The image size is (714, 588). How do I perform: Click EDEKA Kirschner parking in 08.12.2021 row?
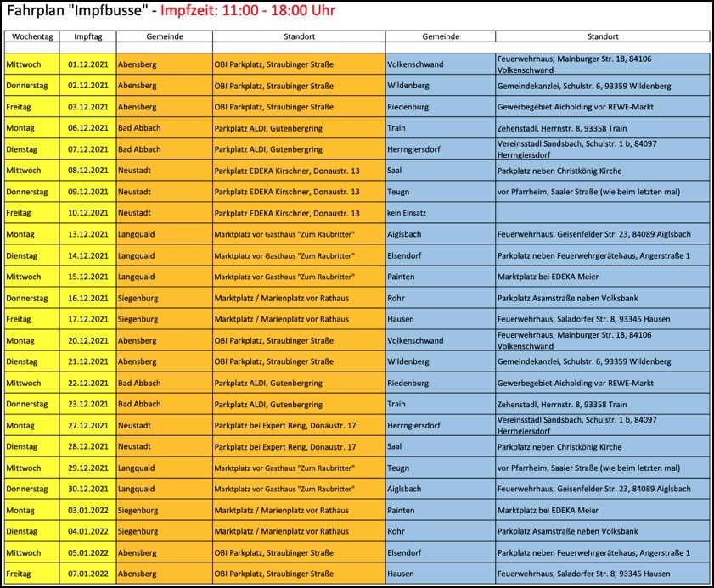click(x=287, y=171)
